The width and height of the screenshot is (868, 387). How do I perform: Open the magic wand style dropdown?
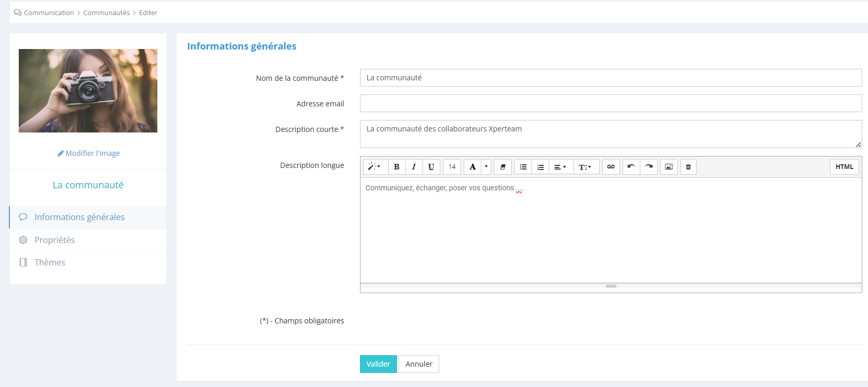[375, 167]
